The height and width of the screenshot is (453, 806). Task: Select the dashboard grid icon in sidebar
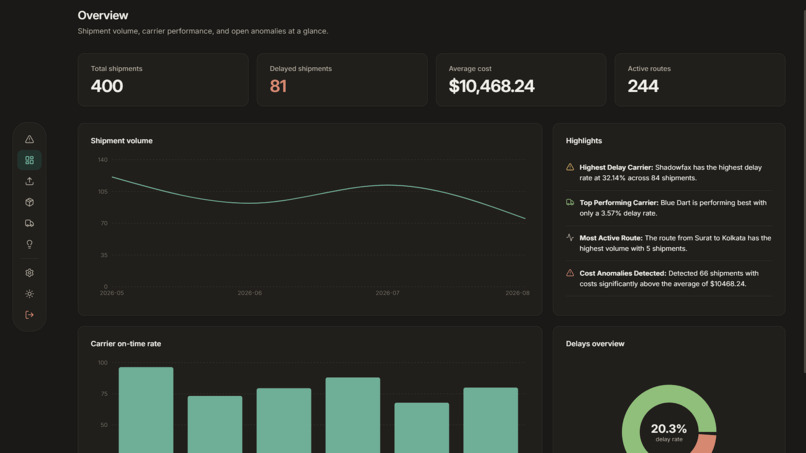(29, 160)
